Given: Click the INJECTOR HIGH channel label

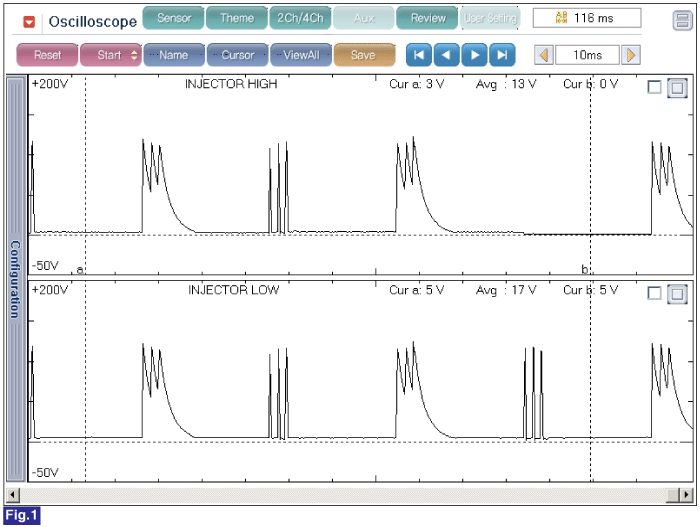Looking at the screenshot, I should point(231,84).
